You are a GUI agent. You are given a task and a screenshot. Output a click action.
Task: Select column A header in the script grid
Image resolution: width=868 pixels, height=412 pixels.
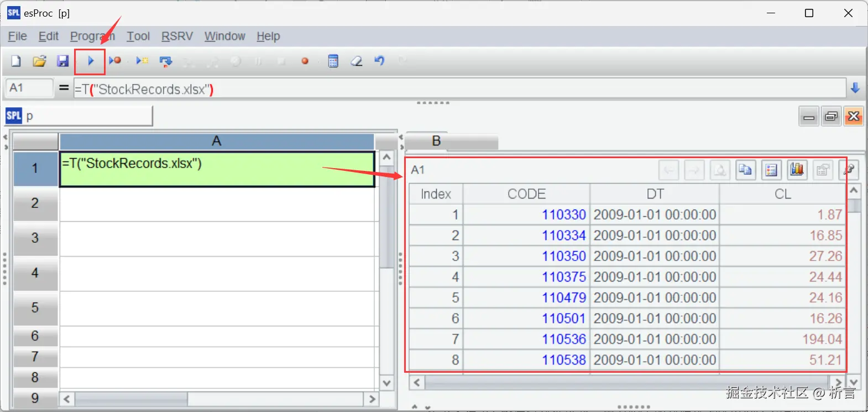click(x=217, y=142)
